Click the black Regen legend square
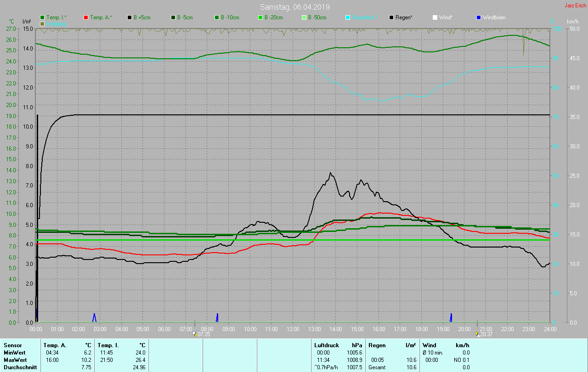This screenshot has width=588, height=372. tap(391, 17)
